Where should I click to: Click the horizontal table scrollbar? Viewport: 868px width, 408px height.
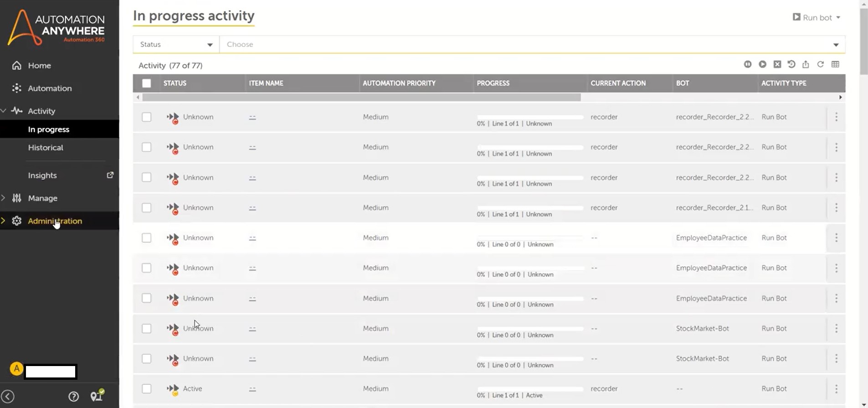tap(361, 97)
